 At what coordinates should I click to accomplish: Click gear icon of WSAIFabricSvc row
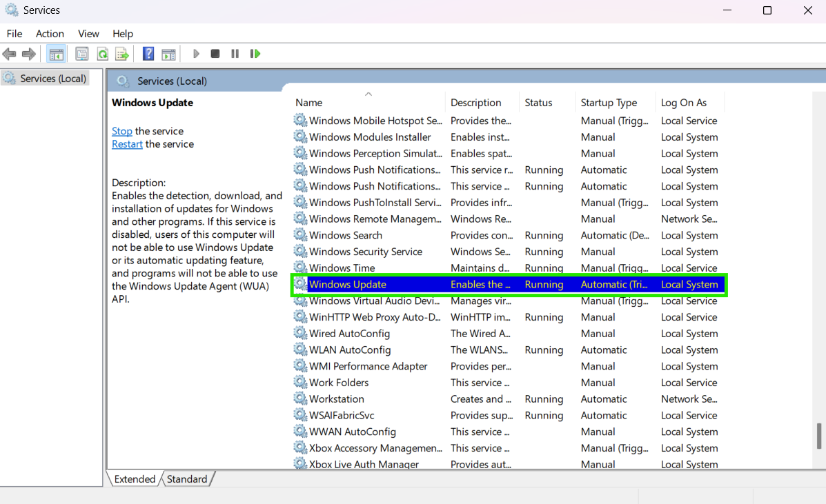tap(300, 414)
